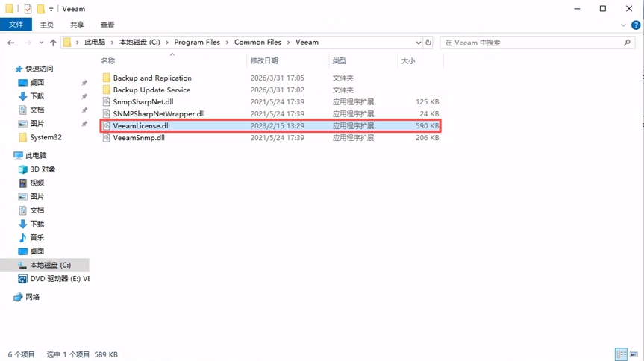Open 视频 in the navigation pane
The height and width of the screenshot is (361, 644).
(x=37, y=183)
